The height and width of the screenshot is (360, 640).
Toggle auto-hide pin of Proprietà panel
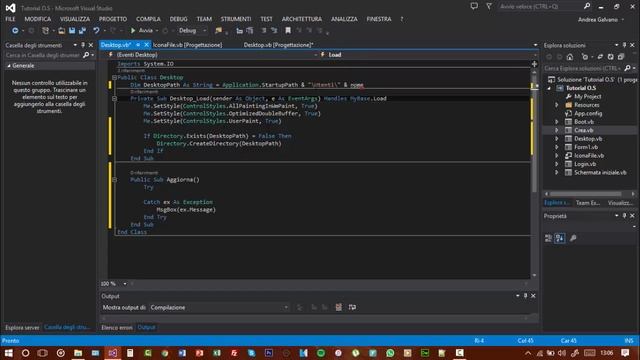624,216
